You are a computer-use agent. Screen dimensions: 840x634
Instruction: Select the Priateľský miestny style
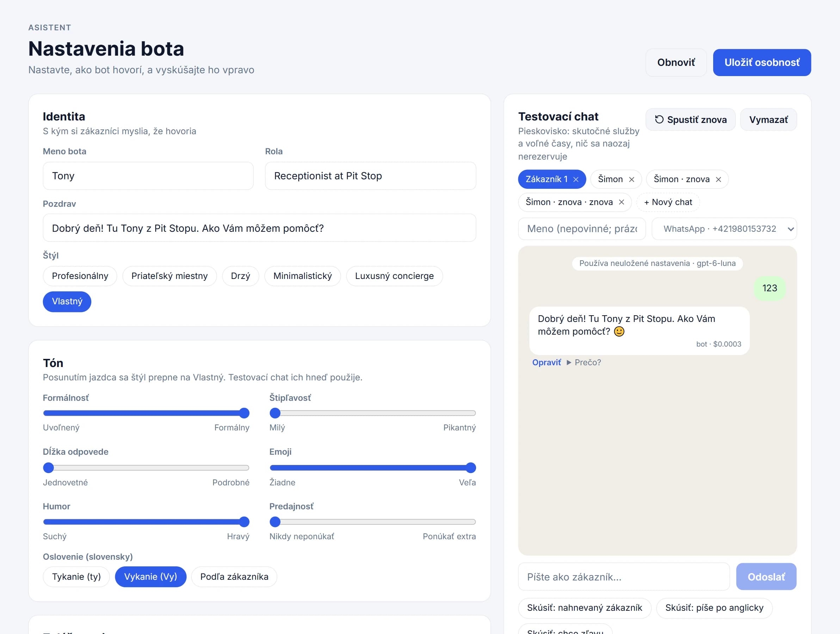pyautogui.click(x=169, y=276)
